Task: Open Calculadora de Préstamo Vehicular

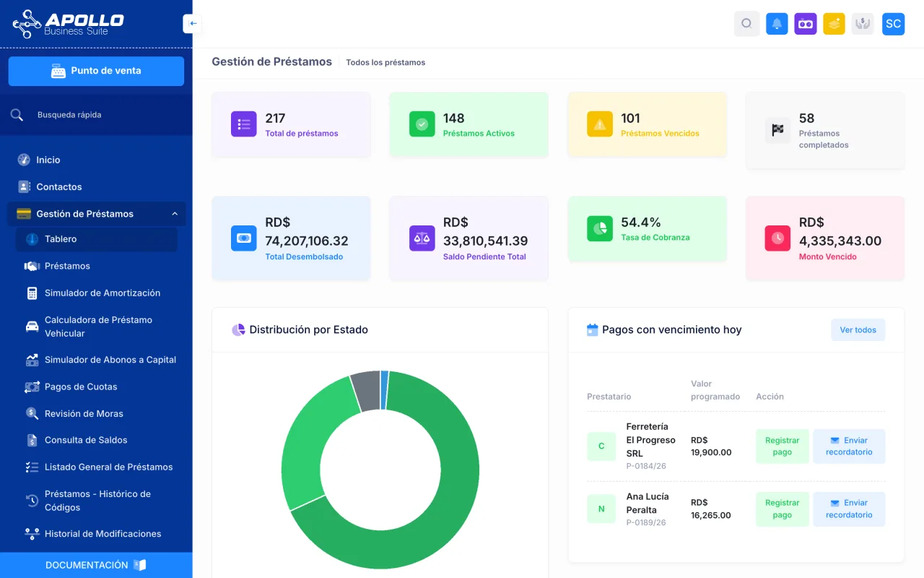Action: coord(96,327)
